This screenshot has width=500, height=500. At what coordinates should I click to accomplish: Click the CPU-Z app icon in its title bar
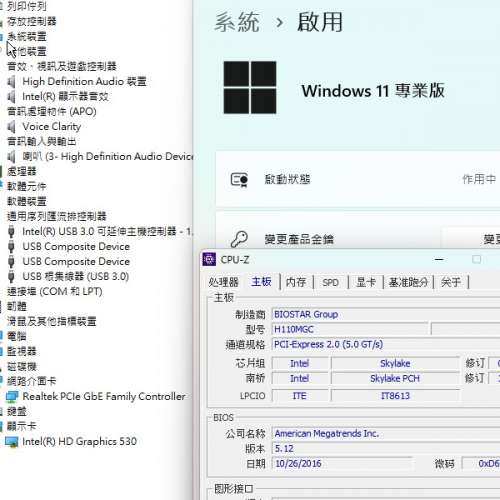coord(209,259)
